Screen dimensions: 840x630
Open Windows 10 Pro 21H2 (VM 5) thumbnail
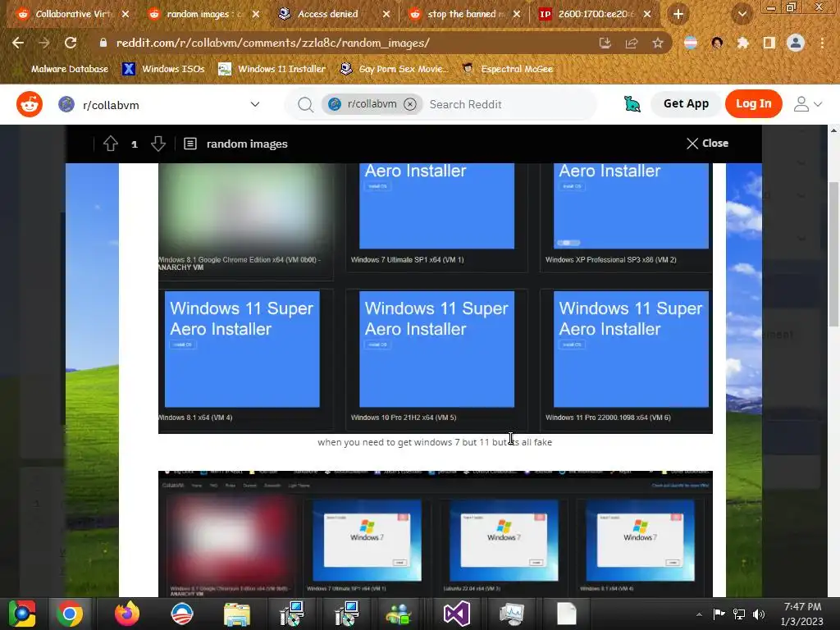(x=436, y=349)
